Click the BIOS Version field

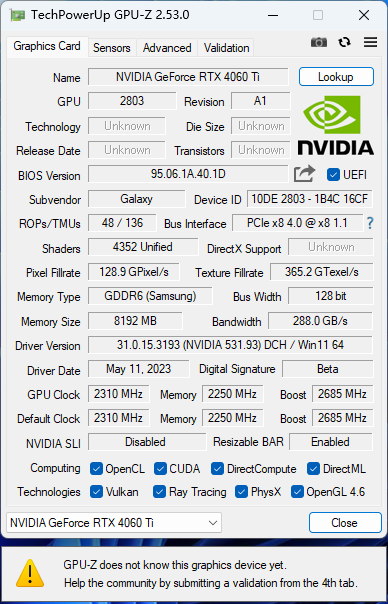pyautogui.click(x=188, y=174)
